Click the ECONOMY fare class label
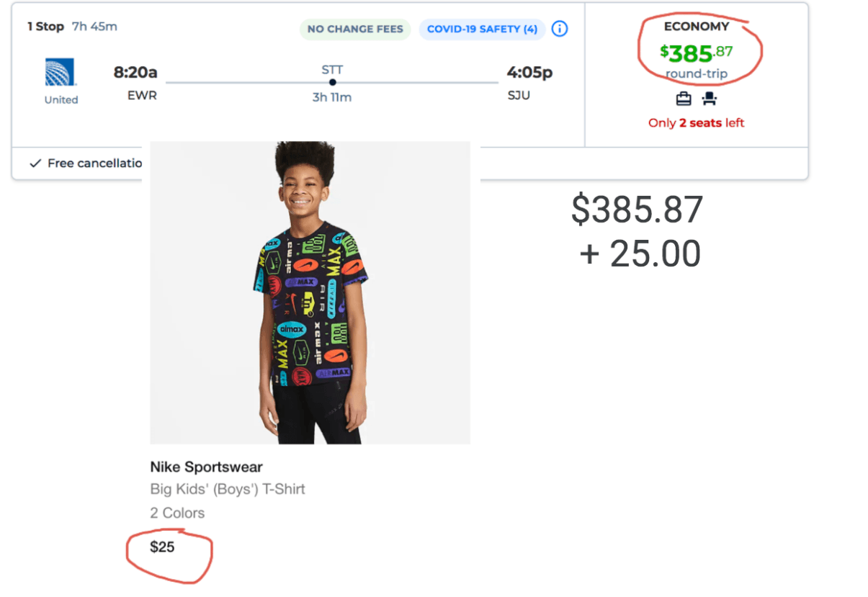Viewport: 868px width, 597px height. [x=696, y=27]
